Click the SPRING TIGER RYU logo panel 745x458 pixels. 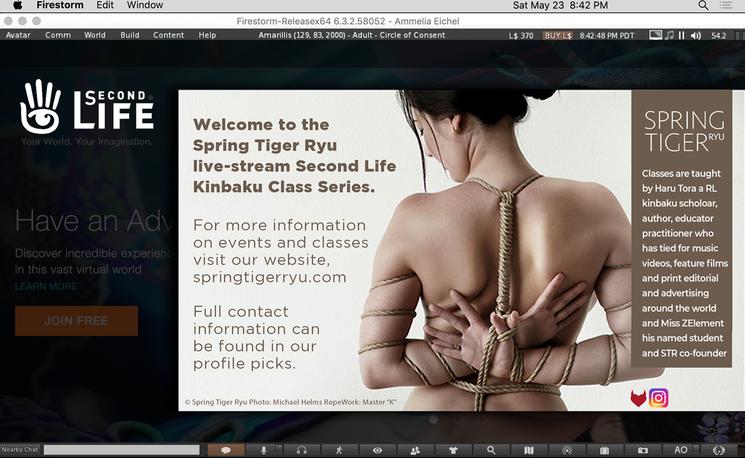click(684, 132)
